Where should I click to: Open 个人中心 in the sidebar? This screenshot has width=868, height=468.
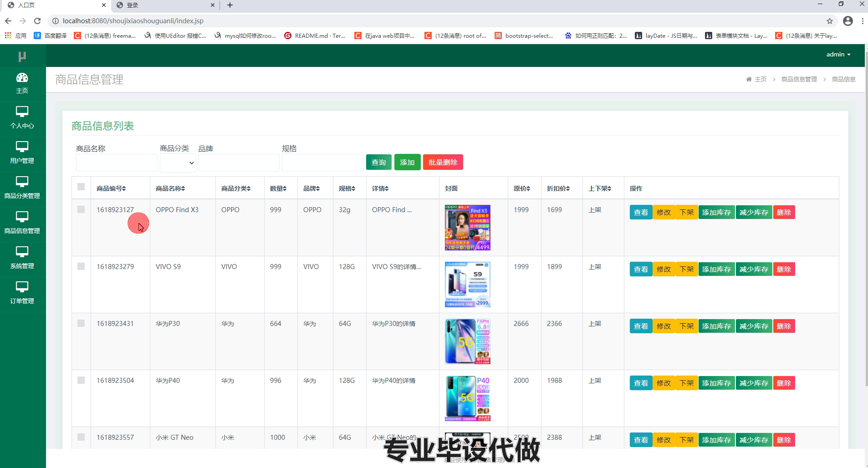pyautogui.click(x=22, y=118)
